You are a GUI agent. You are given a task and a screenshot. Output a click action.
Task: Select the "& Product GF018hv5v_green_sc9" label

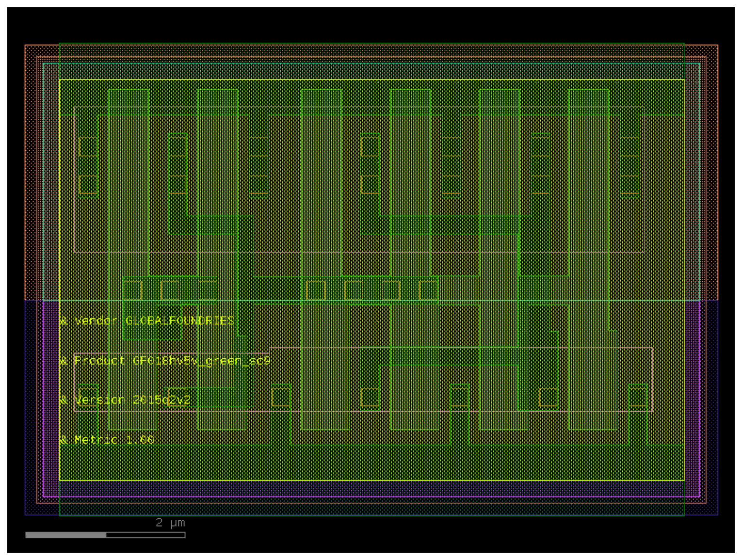[x=165, y=361]
